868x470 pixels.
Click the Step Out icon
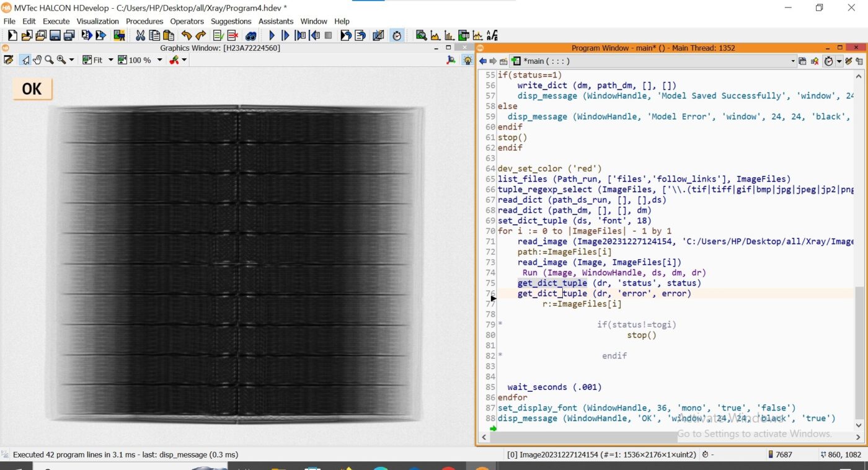click(315, 35)
